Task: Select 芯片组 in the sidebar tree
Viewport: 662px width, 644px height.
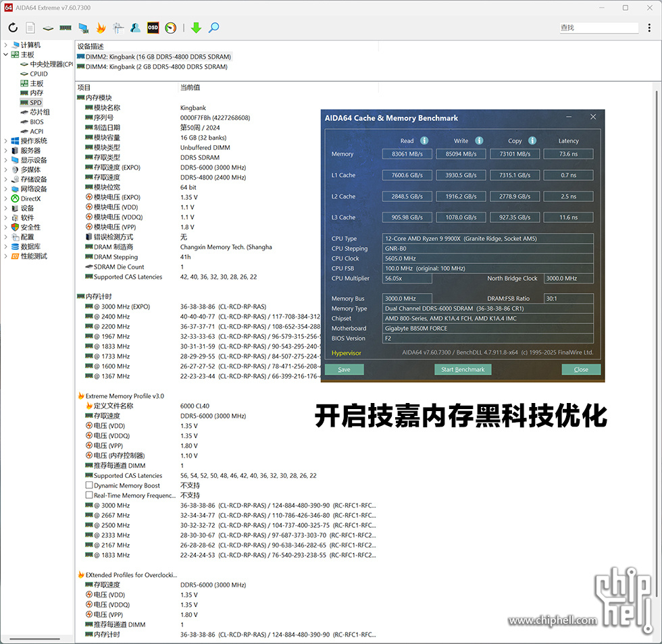Action: 40,112
